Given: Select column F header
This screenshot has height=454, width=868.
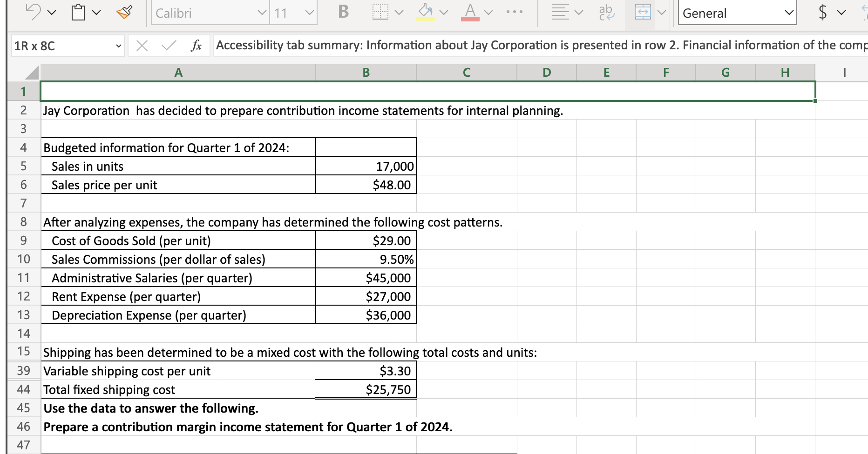Looking at the screenshot, I should pyautogui.click(x=666, y=73).
